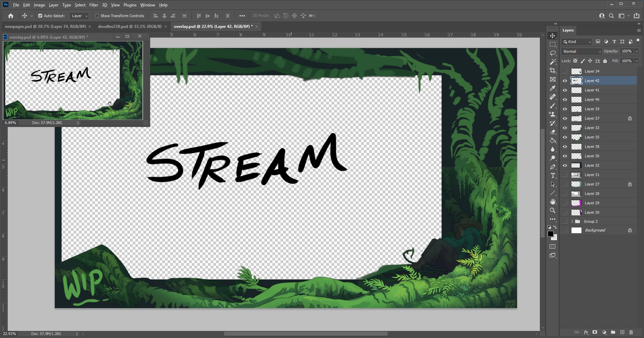The image size is (644, 338).
Task: Select the Line shape tool
Action: tap(553, 193)
